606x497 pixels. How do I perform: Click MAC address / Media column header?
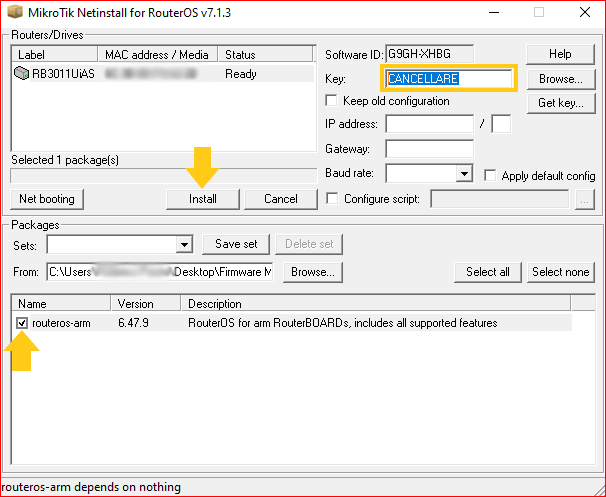coord(158,54)
